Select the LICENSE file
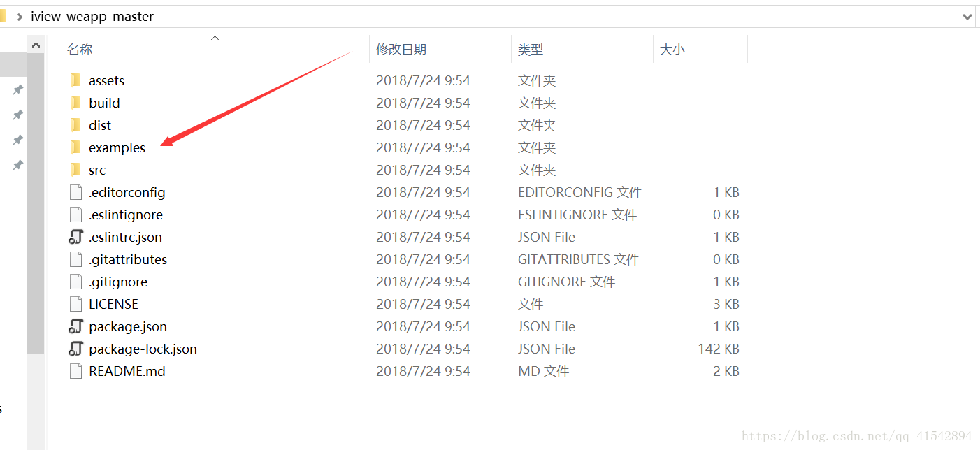980x450 pixels. pos(112,304)
